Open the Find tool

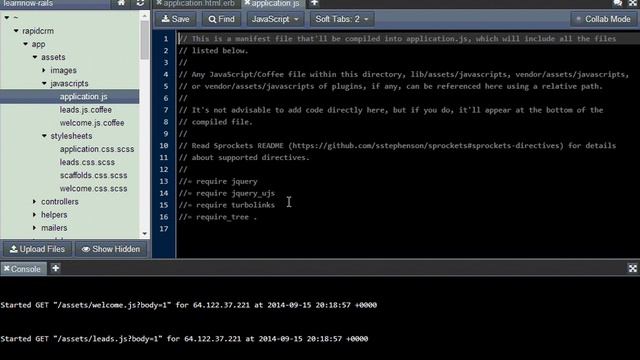[222, 19]
